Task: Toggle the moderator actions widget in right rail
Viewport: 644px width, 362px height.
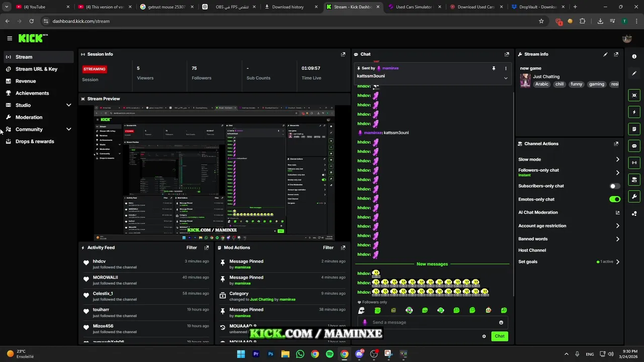Action: point(634,179)
